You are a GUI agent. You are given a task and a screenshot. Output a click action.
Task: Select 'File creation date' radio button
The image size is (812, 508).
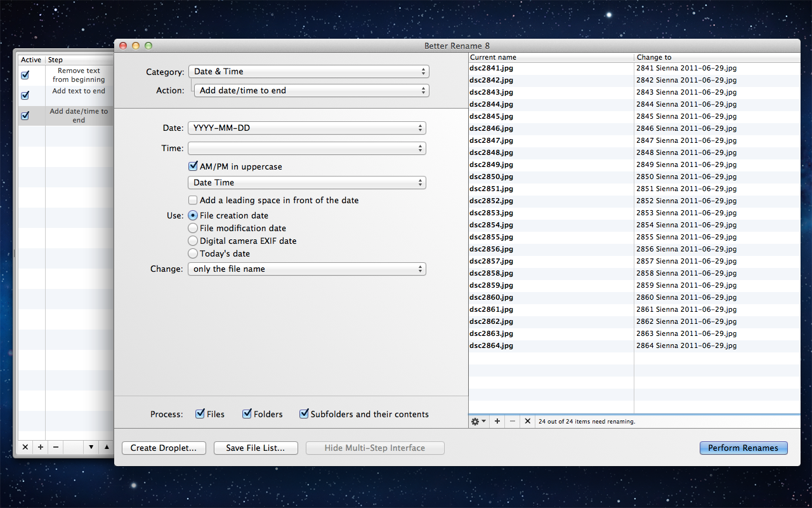point(193,215)
